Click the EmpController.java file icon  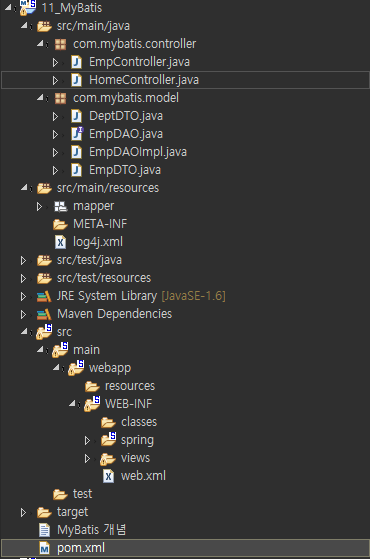coord(76,62)
